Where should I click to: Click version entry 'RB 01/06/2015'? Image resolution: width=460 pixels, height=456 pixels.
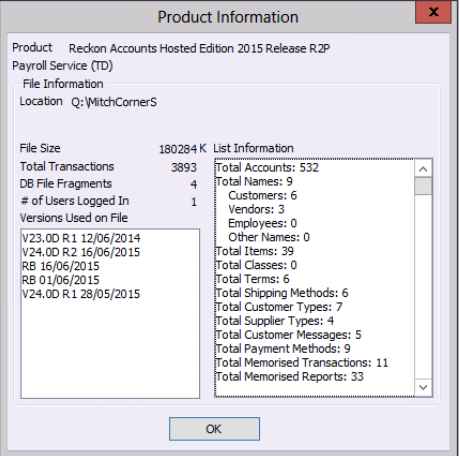click(x=61, y=280)
